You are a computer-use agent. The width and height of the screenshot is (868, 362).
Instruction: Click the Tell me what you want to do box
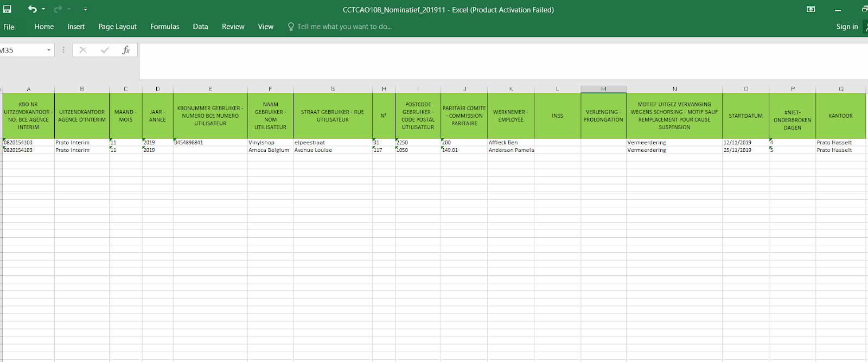(x=344, y=27)
